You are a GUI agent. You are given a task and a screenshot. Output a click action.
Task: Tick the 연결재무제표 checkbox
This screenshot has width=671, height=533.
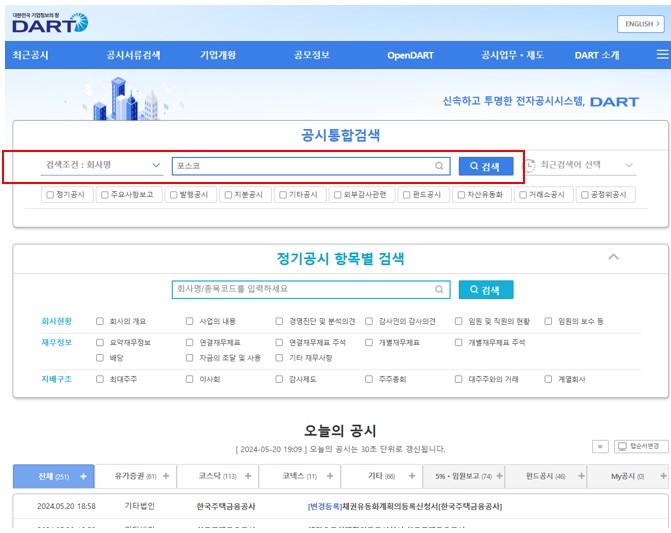click(190, 342)
